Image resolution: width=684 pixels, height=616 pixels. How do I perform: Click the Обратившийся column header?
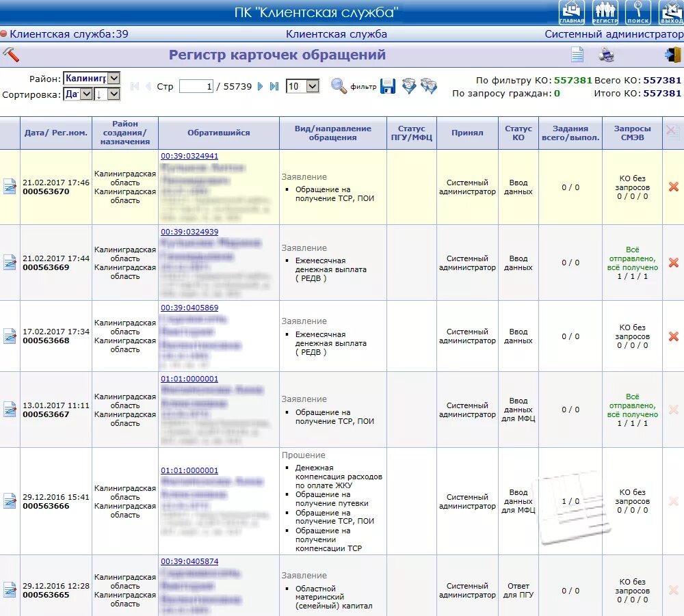coord(219,133)
